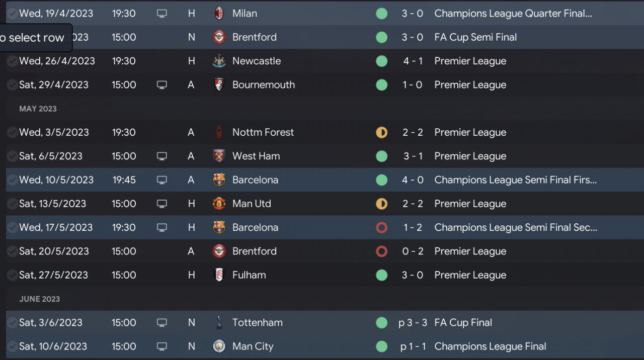Toggle the row checkmark for Sat, 13/5/2023
The height and width of the screenshot is (360, 644).
tap(12, 204)
